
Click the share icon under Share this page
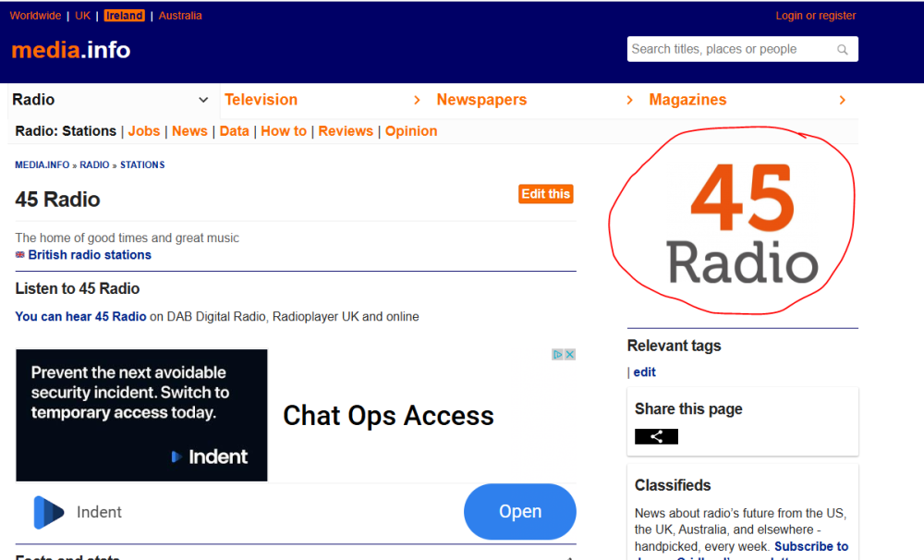[656, 436]
